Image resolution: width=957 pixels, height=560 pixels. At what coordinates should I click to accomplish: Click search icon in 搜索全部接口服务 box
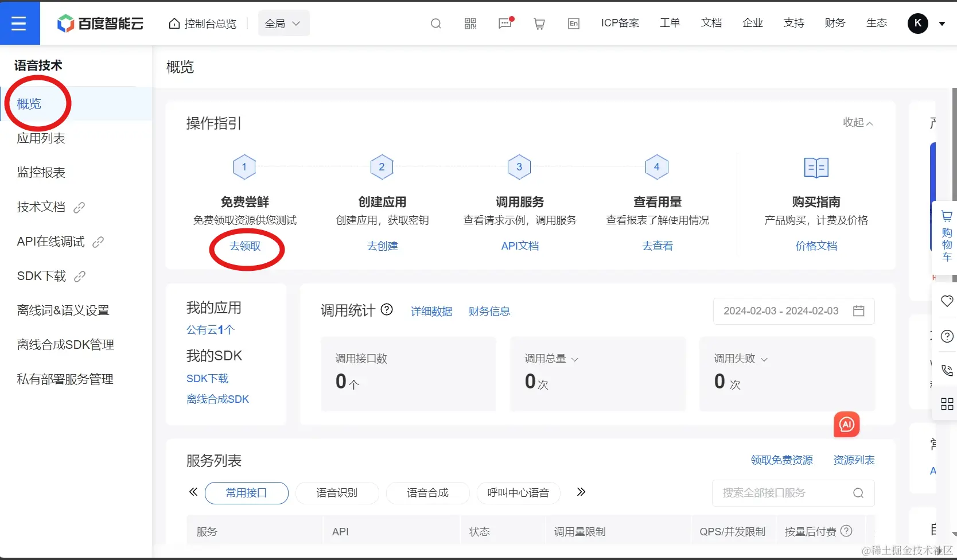point(858,493)
